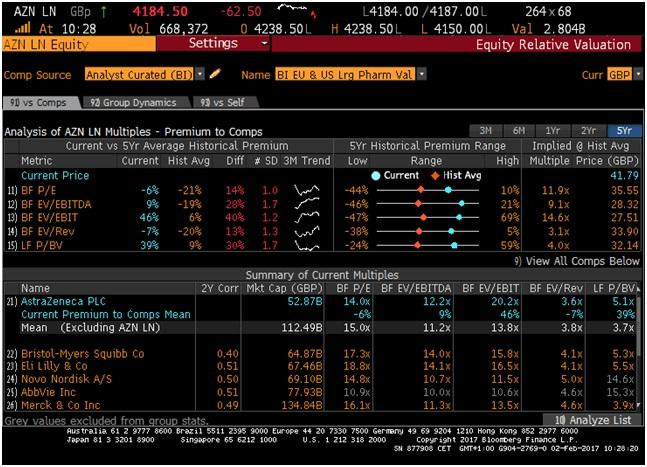Open the BF EV/EBIT 3M trend sparkline

point(307,217)
